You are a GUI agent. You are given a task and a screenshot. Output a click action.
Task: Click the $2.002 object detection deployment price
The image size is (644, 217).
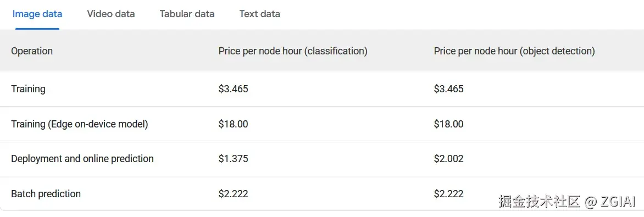click(448, 159)
